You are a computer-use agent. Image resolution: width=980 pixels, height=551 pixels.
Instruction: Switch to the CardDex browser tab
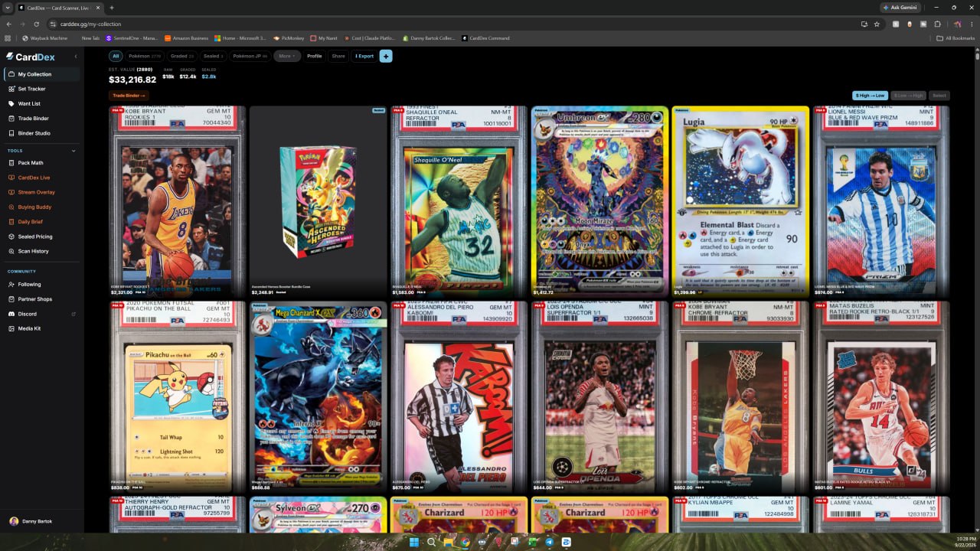[x=58, y=8]
